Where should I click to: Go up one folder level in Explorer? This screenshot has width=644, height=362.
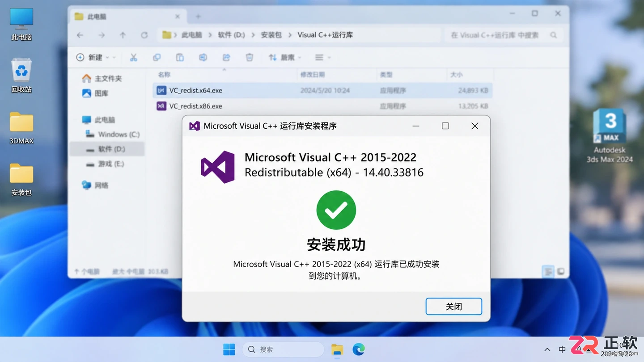click(123, 35)
